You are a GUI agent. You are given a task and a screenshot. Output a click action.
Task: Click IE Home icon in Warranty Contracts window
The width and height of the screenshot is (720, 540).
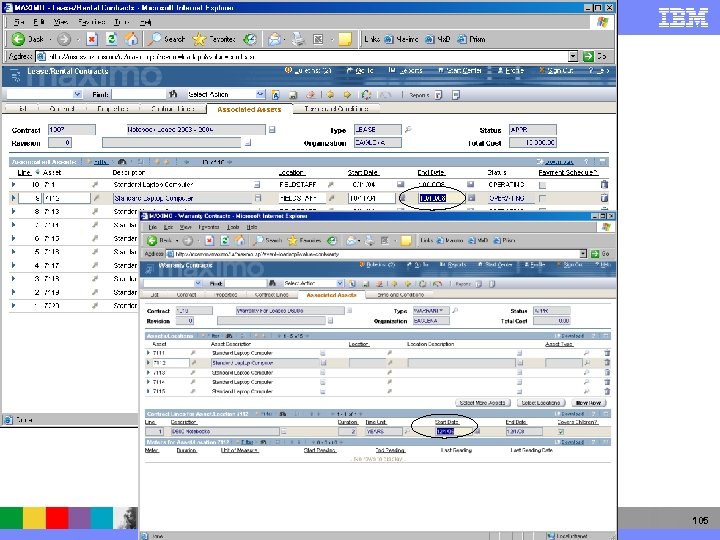tap(240, 240)
